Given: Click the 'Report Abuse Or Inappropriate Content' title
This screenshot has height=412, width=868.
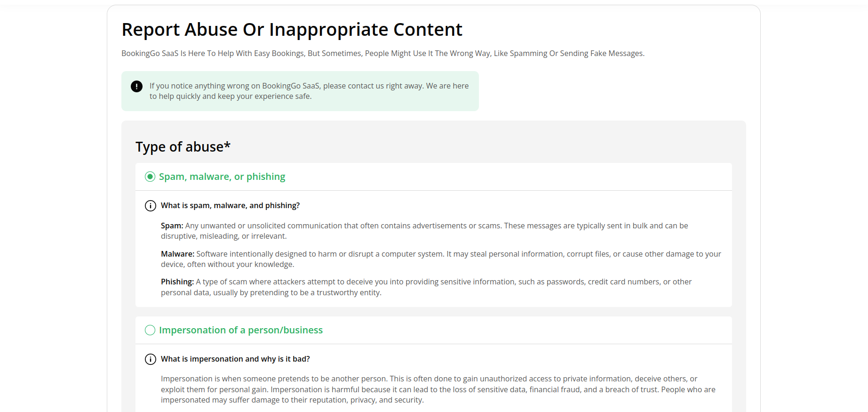Looking at the screenshot, I should coord(292,30).
